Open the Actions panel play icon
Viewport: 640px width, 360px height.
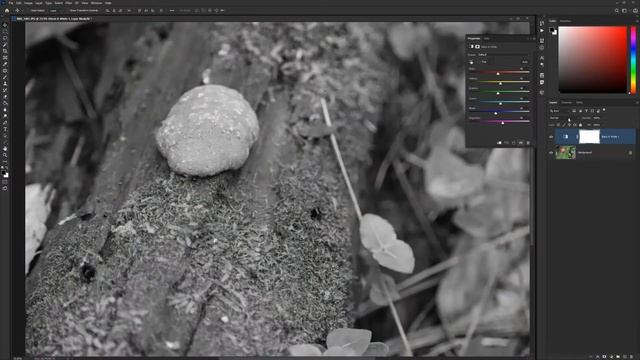pyautogui.click(x=542, y=31)
